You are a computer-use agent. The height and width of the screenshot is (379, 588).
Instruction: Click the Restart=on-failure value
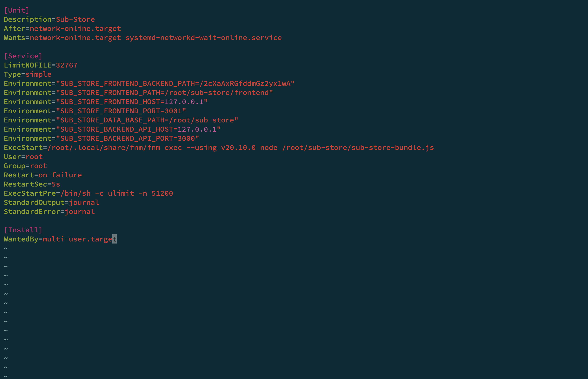coord(60,175)
